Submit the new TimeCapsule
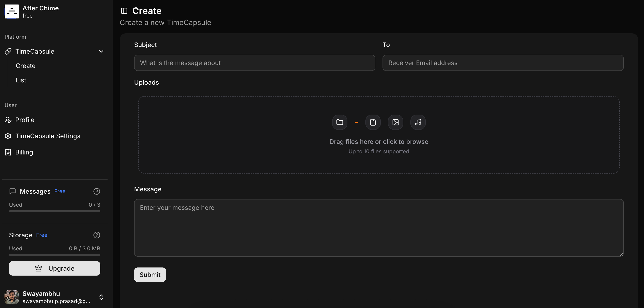The height and width of the screenshot is (308, 644). 150,274
